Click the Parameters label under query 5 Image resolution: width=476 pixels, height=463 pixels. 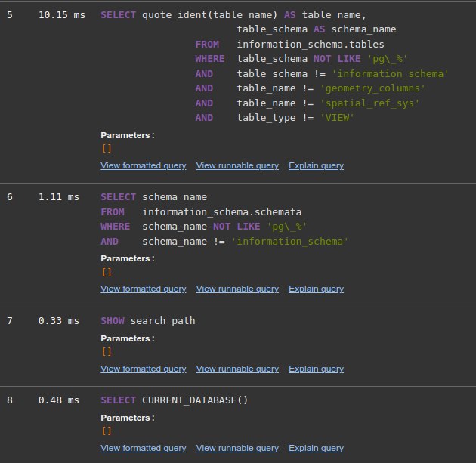point(128,135)
